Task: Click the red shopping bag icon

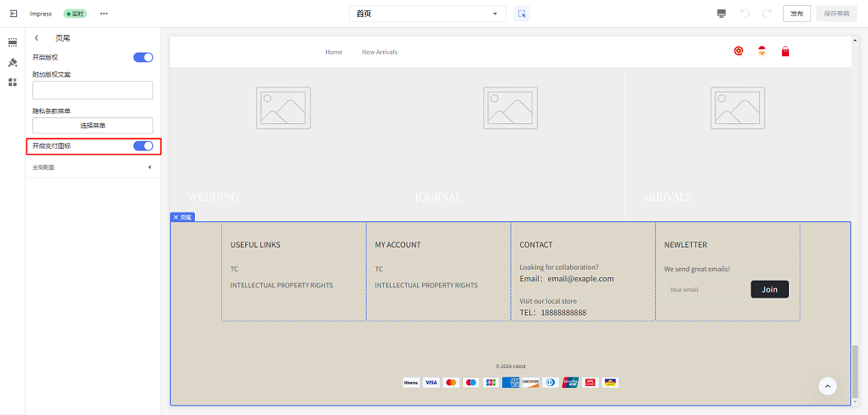Action: 785,52
